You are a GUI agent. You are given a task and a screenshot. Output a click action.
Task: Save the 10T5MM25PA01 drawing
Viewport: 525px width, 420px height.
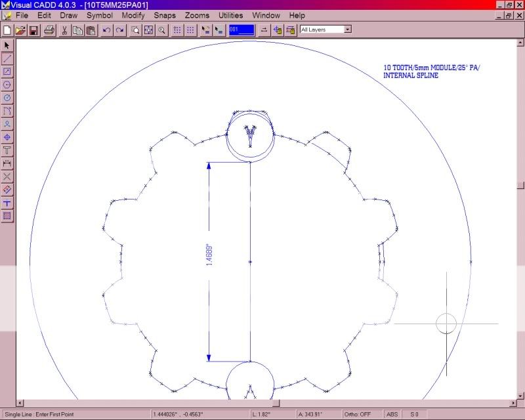[33, 30]
